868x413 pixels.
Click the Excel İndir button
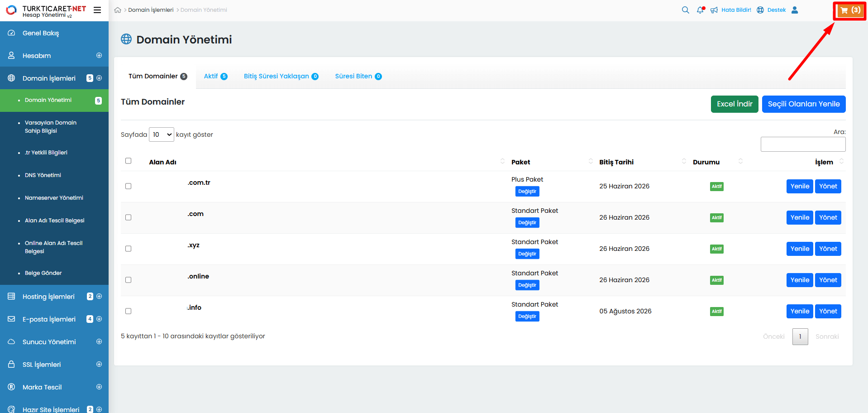(734, 104)
